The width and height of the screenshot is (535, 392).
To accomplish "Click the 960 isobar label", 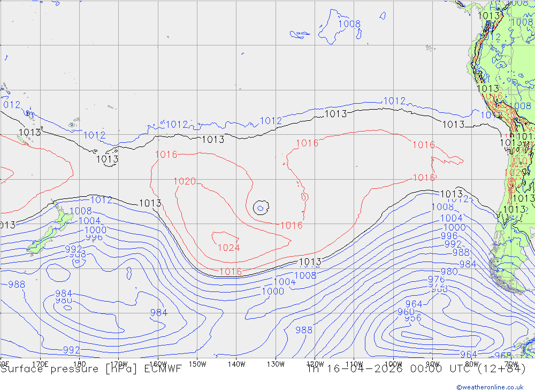I will pyautogui.click(x=406, y=312).
